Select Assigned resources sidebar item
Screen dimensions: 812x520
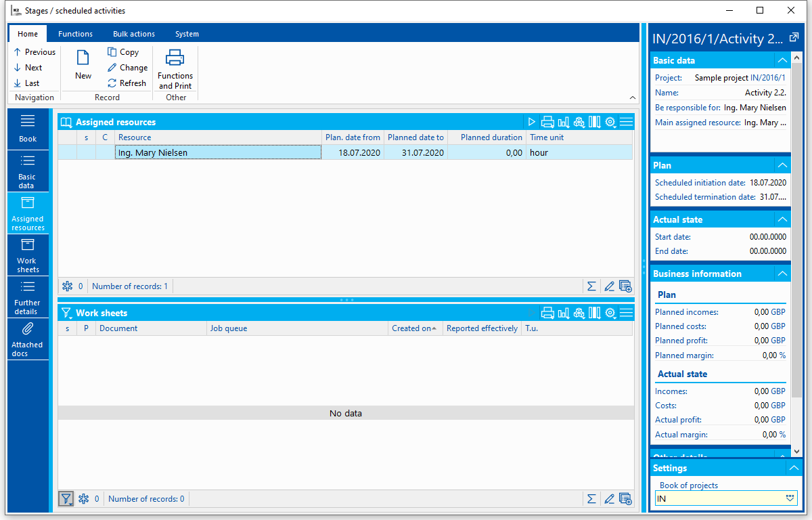pos(28,213)
